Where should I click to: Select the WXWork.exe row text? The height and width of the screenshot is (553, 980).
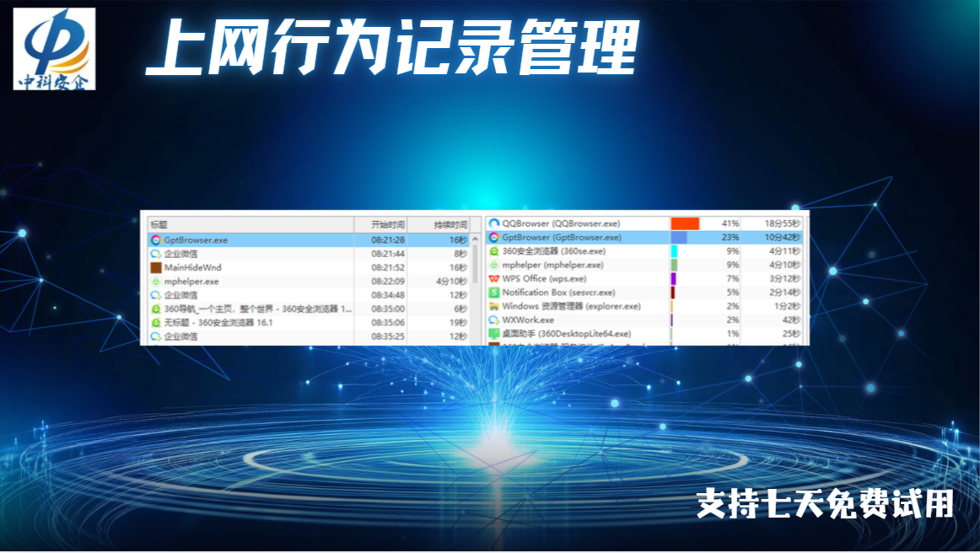(528, 320)
